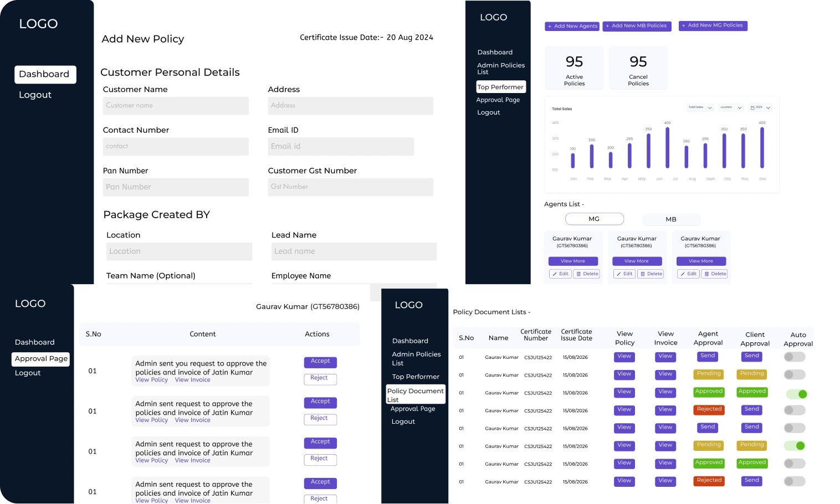Enable Auto Approval toggle in first table row

pos(794,357)
